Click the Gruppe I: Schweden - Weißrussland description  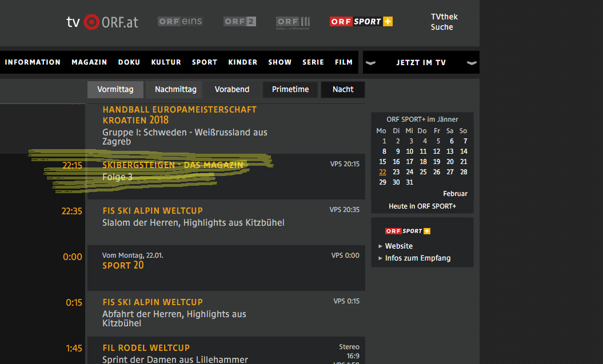(x=185, y=137)
